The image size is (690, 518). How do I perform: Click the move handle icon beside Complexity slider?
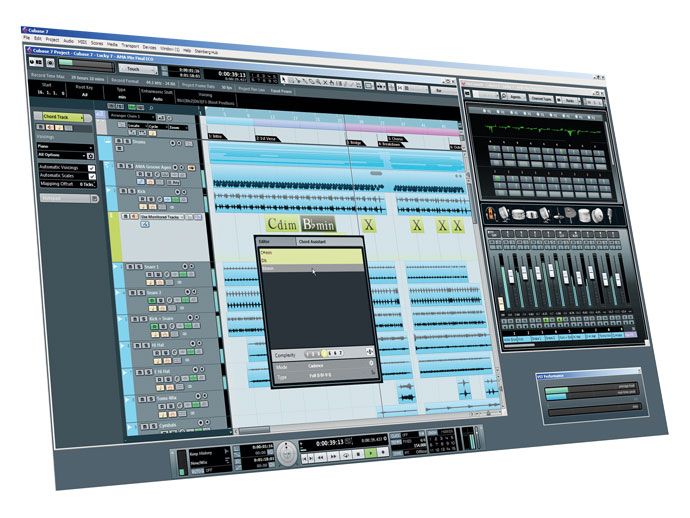(369, 351)
